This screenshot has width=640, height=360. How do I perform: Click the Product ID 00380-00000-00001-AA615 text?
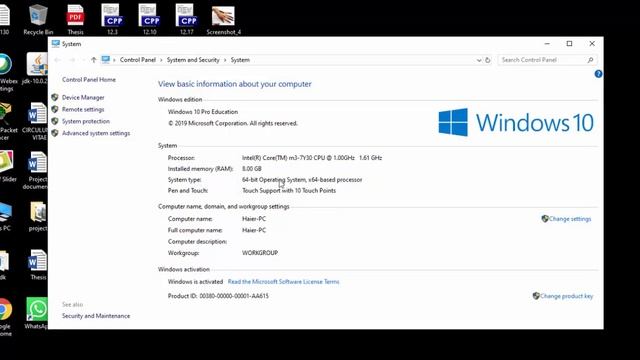tap(218, 296)
